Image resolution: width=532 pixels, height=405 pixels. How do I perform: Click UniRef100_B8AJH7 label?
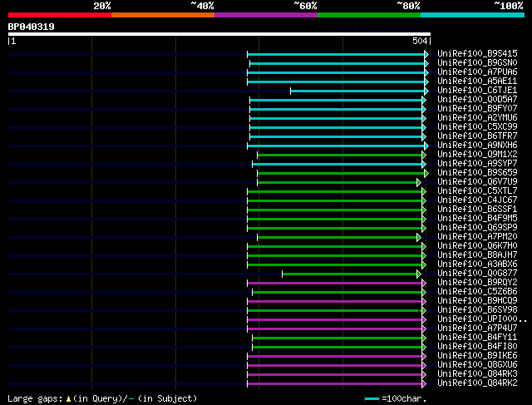click(477, 255)
